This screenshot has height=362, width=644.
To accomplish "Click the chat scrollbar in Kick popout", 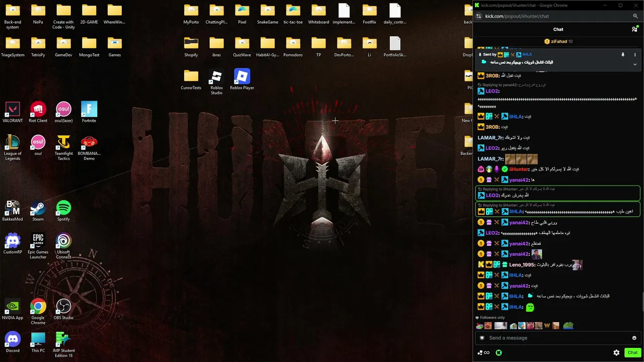I will 642,302.
